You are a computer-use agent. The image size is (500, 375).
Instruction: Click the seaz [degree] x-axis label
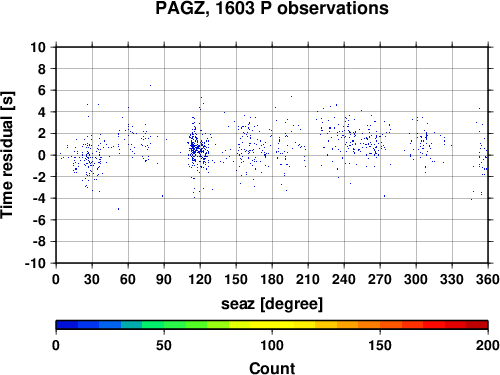(272, 304)
